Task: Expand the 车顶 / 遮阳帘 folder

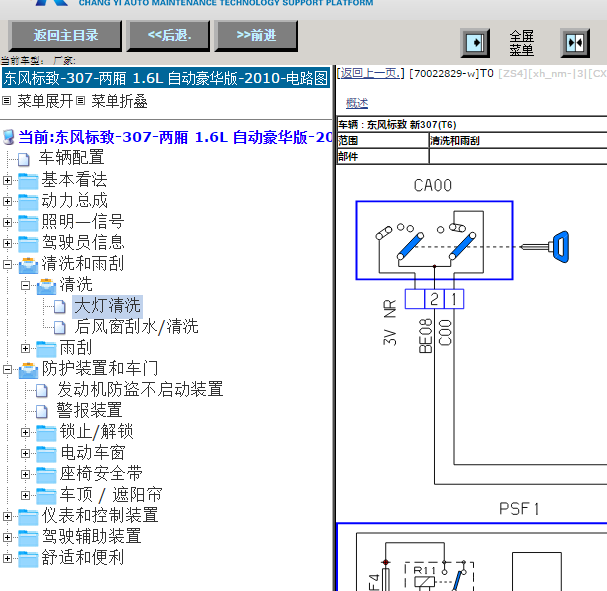Action: point(25,495)
